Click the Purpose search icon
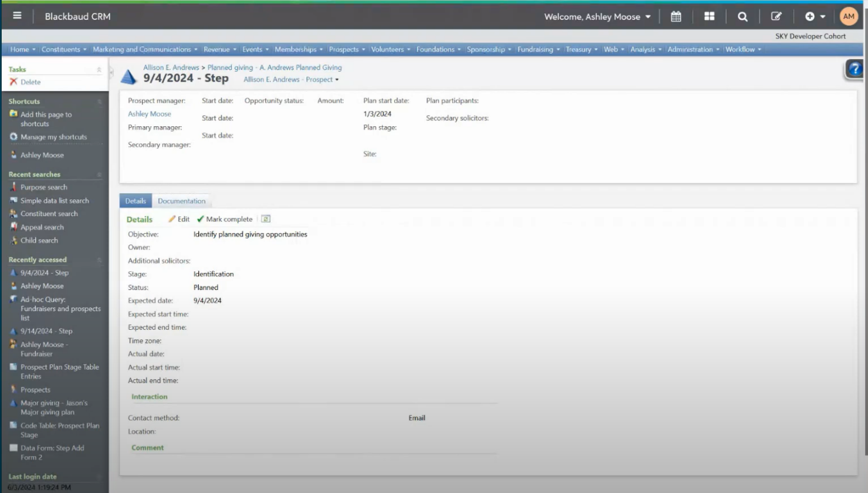 pyautogui.click(x=13, y=187)
